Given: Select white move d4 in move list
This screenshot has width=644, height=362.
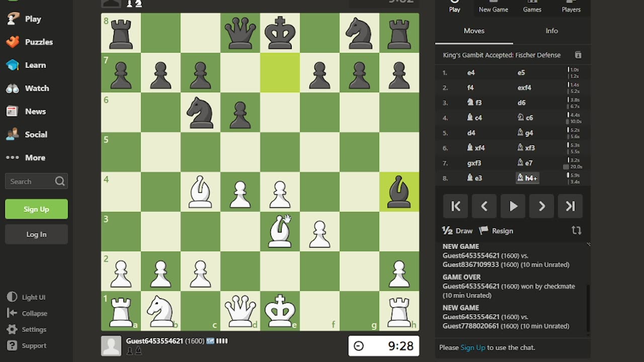Looking at the screenshot, I should (x=471, y=133).
